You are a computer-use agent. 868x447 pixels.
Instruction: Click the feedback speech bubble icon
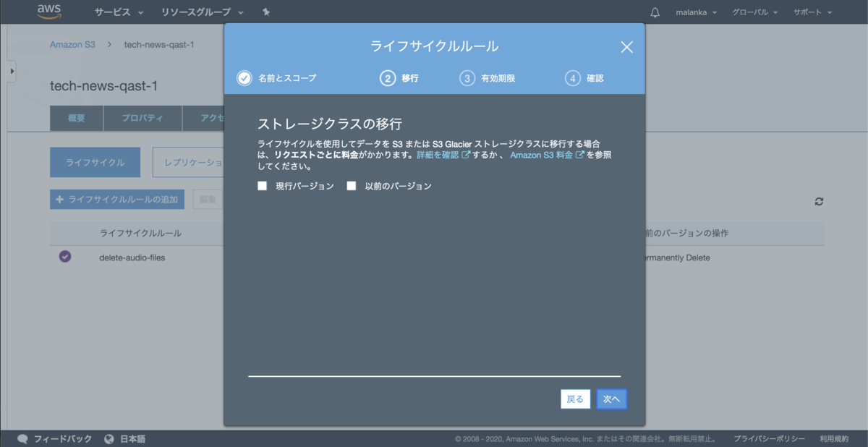22,438
